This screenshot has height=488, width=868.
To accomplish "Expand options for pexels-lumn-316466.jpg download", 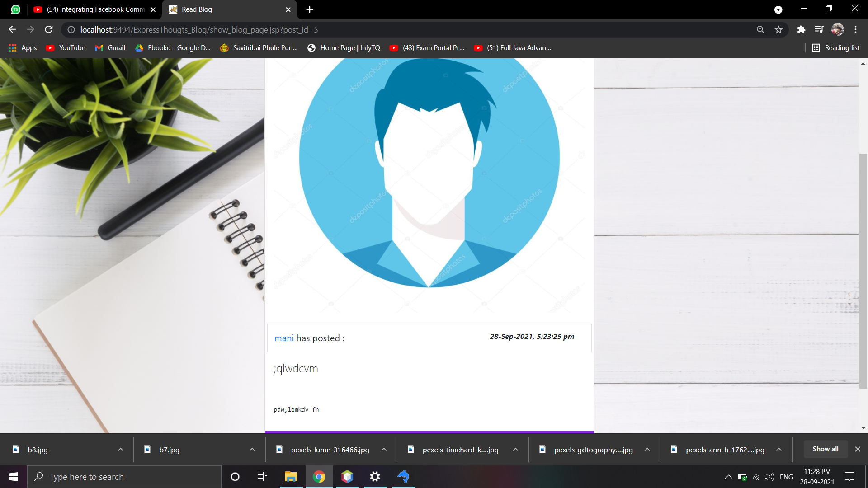I will 384,450.
